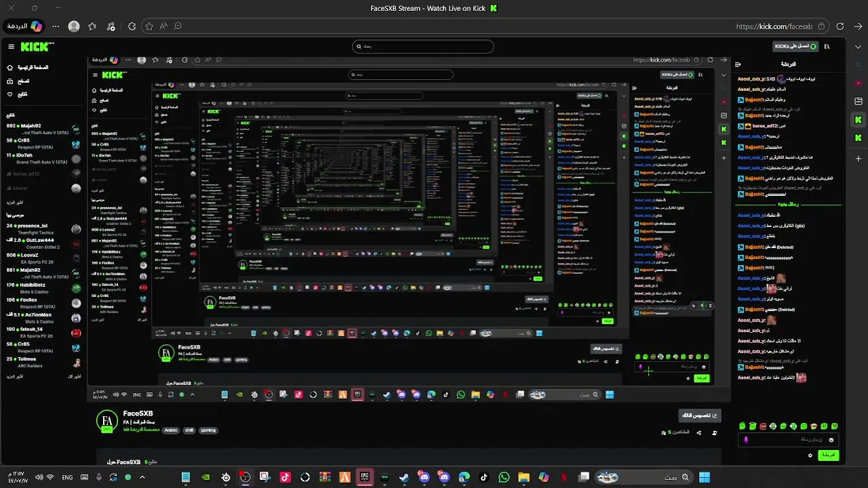This screenshot has height=488, width=868.
Task: Open the browser favorites list icon
Action: coord(92,26)
